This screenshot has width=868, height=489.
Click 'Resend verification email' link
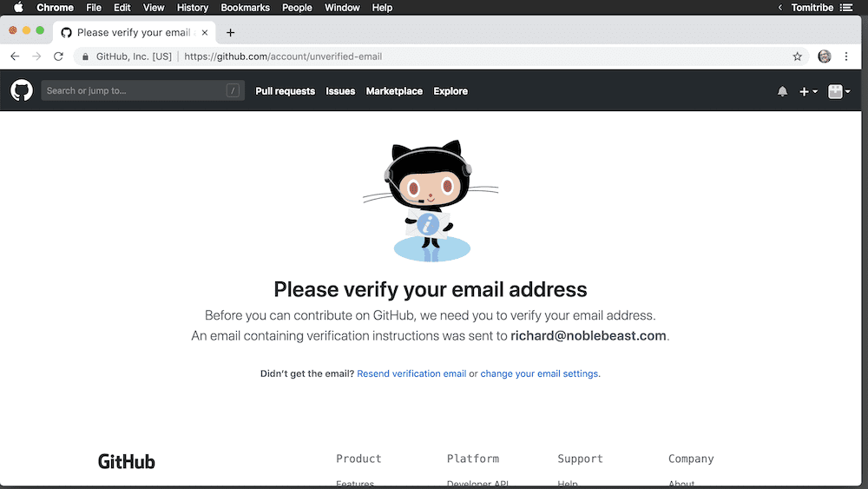[411, 373]
